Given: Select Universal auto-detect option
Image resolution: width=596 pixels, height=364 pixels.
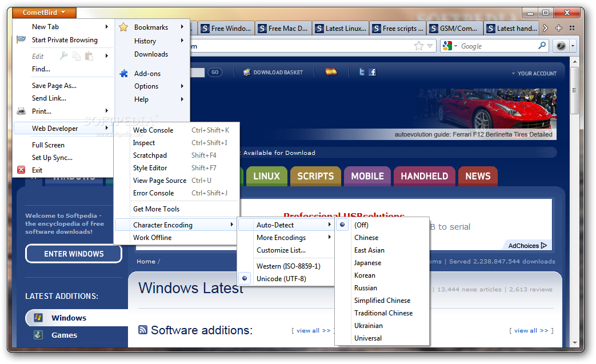Looking at the screenshot, I should coord(382,338).
